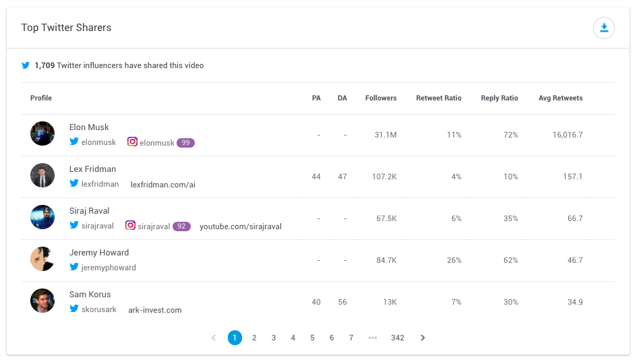This screenshot has height=364, width=639.
Task: Click the Twitter icon beside sirajraval
Action: pos(74,226)
